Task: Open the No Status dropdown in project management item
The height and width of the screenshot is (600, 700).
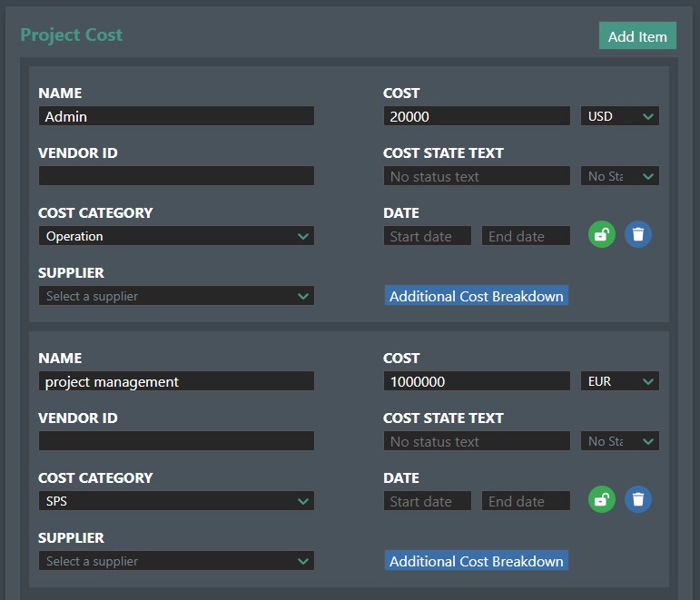Action: 619,441
